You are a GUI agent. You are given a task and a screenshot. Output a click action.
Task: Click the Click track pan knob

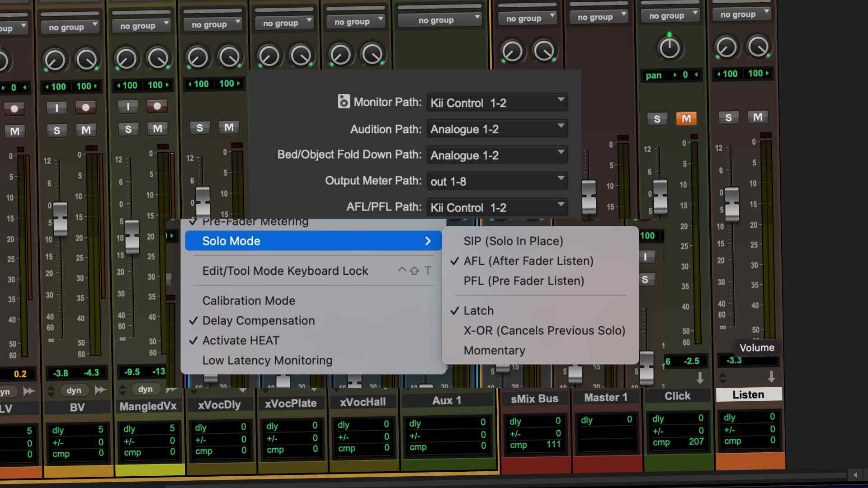[670, 48]
